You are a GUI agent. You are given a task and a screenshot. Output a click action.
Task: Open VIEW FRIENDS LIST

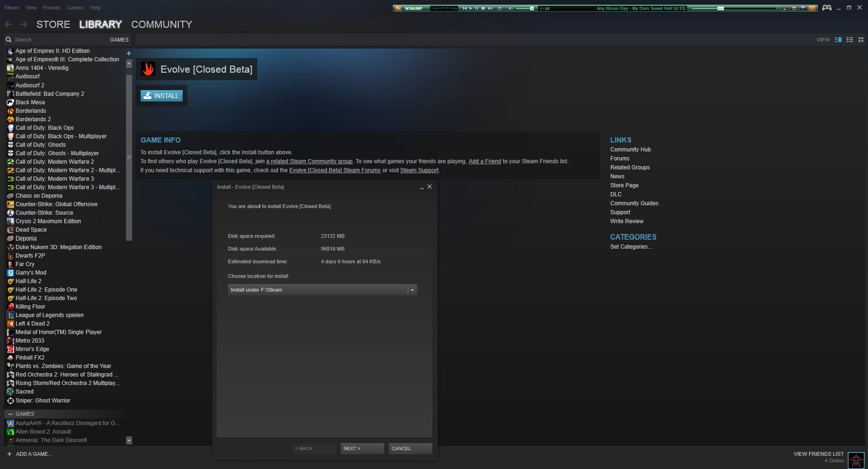(x=818, y=454)
